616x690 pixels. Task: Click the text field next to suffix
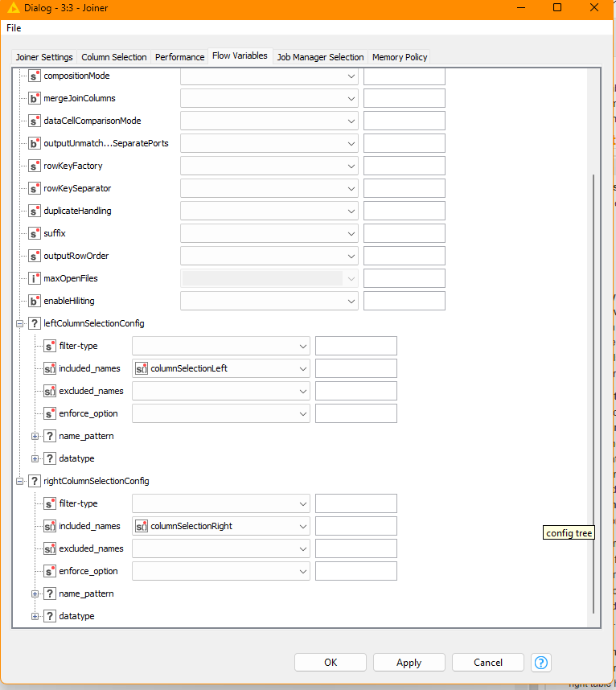pyautogui.click(x=404, y=233)
